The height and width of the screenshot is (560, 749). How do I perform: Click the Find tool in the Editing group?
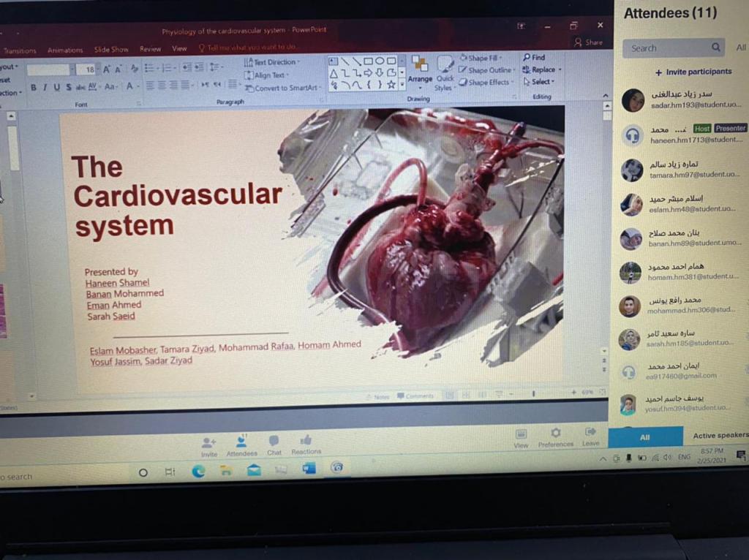[x=534, y=57]
